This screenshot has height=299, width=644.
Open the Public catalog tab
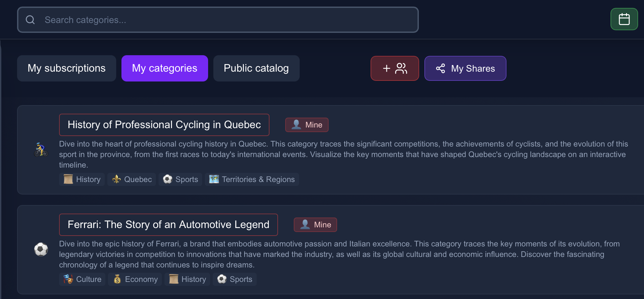[x=256, y=68]
